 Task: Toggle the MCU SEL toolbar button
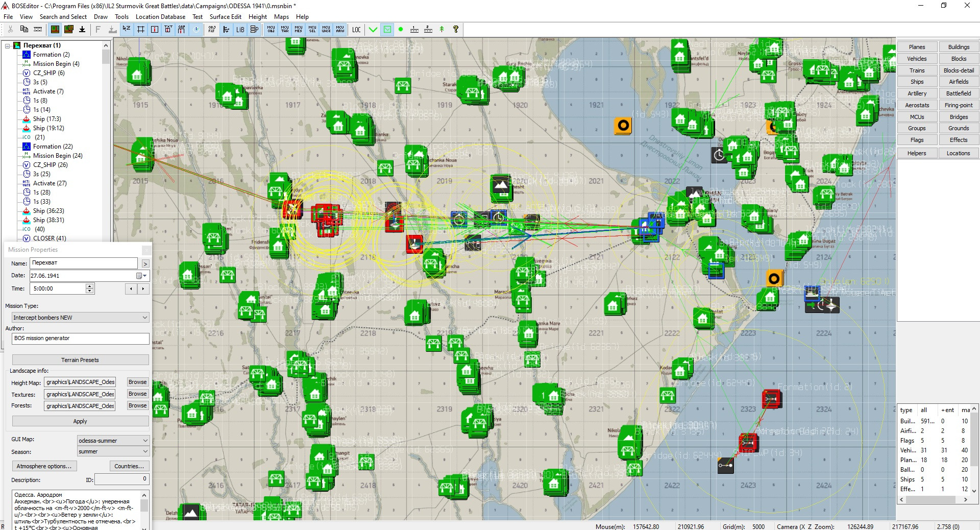tap(312, 29)
